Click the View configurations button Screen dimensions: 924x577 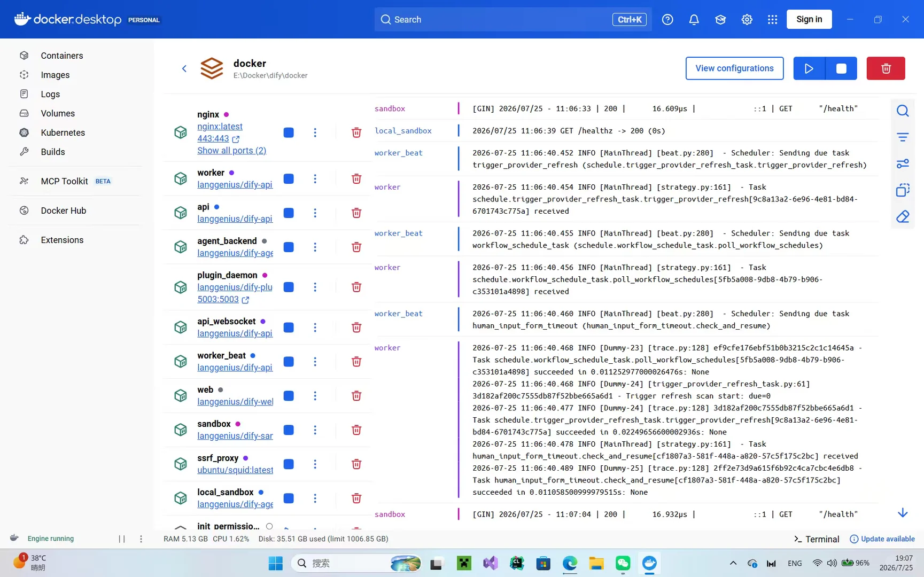point(734,68)
